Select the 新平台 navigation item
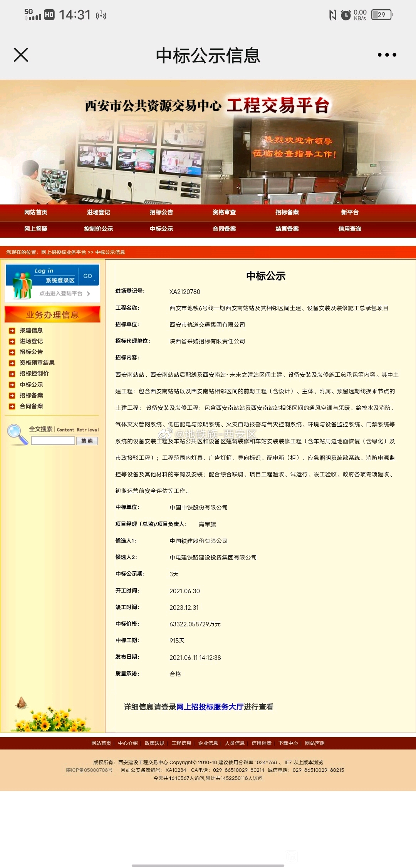The image size is (416, 868). point(350,212)
